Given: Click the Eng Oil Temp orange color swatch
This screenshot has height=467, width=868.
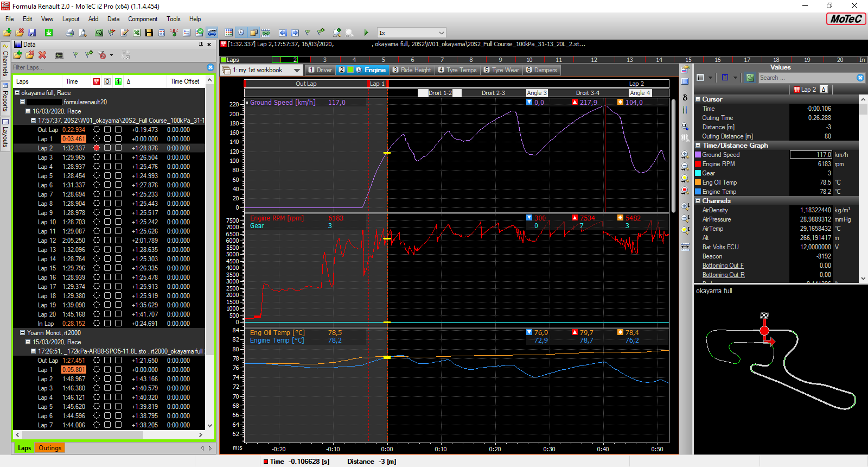Looking at the screenshot, I should tap(698, 182).
